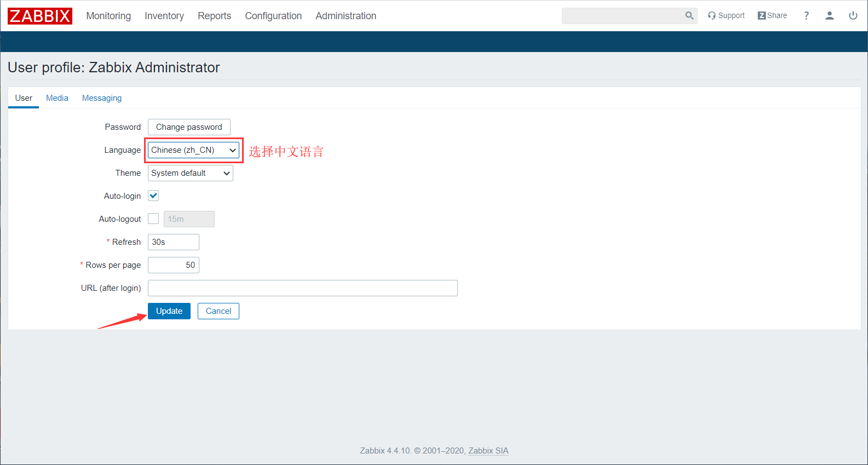Open the Monitoring menu

click(108, 16)
